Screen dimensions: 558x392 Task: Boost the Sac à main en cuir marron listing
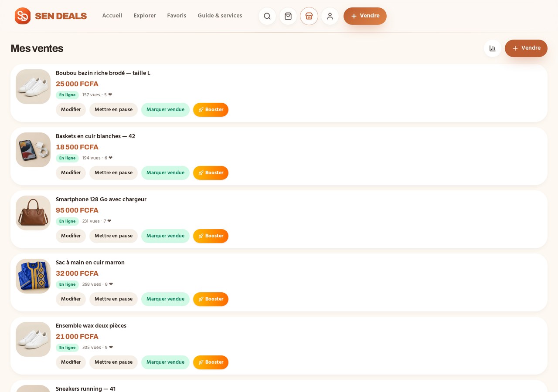click(211, 299)
